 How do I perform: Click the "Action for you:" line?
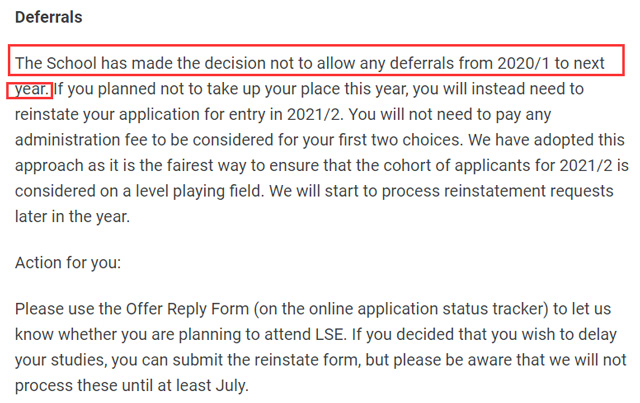(68, 263)
